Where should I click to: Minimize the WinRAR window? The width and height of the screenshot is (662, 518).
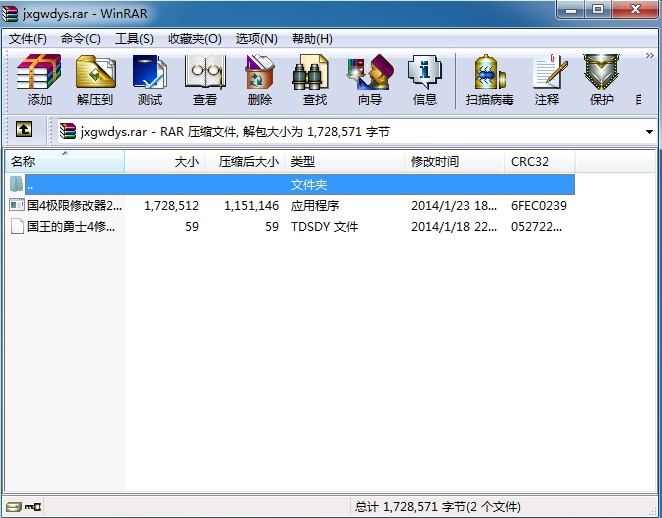(x=571, y=9)
